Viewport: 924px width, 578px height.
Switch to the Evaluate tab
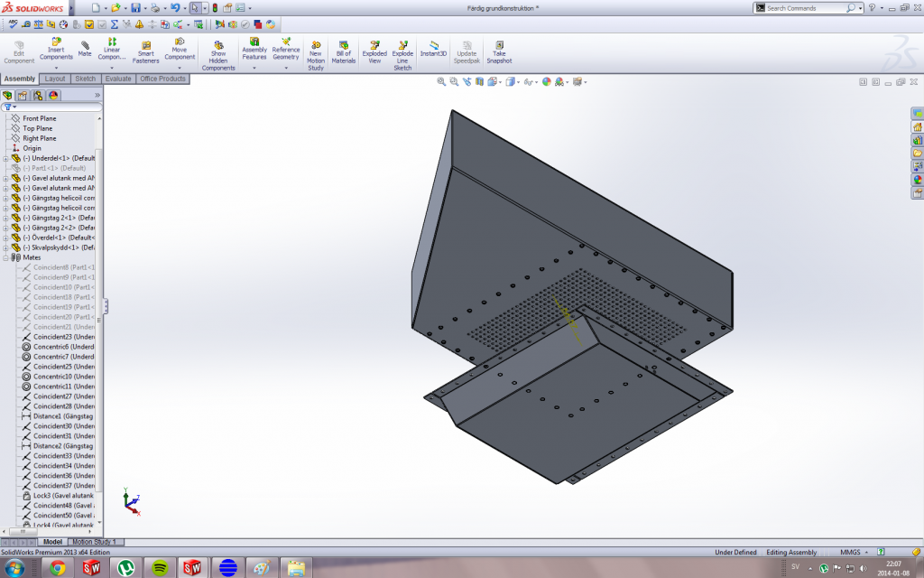tap(118, 79)
